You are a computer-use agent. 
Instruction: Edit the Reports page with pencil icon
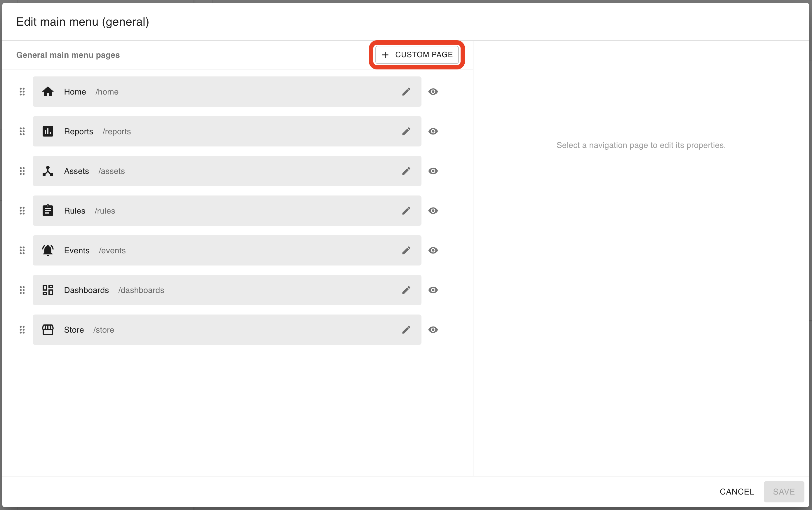[x=406, y=132]
